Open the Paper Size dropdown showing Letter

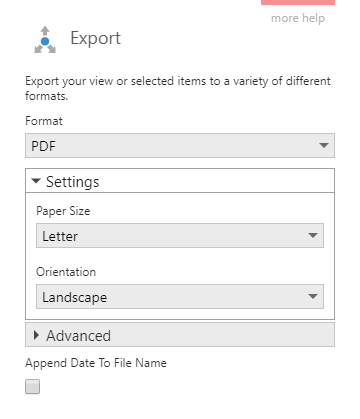click(180, 236)
